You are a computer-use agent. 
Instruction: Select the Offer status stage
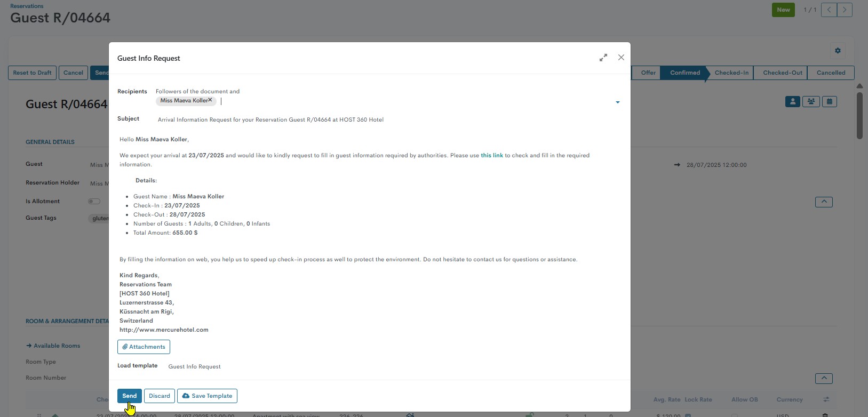(648, 73)
